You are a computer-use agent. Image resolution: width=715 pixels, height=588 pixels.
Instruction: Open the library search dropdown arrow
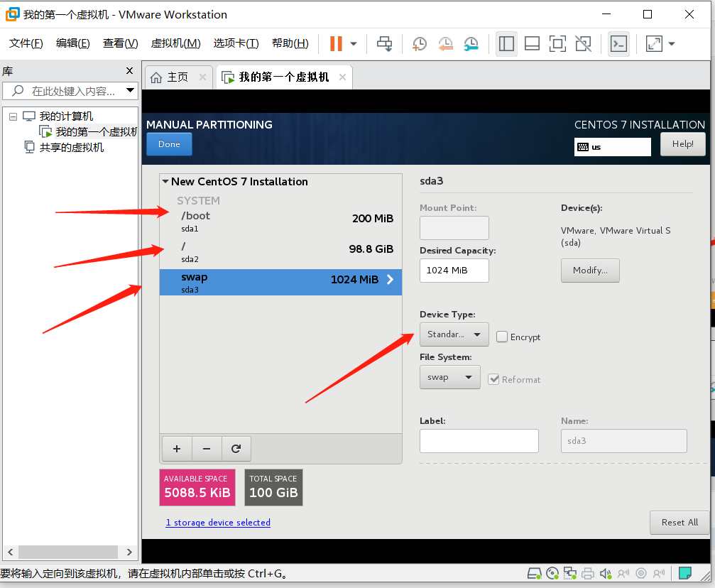tap(130, 90)
